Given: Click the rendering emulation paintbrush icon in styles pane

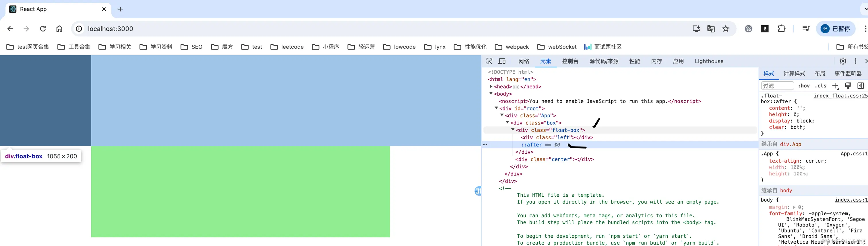Looking at the screenshot, I should coord(848,86).
